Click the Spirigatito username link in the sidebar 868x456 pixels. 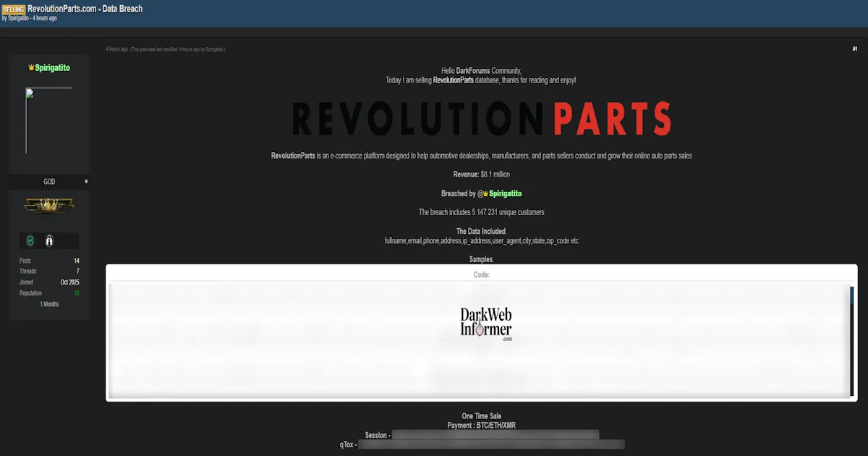point(54,67)
